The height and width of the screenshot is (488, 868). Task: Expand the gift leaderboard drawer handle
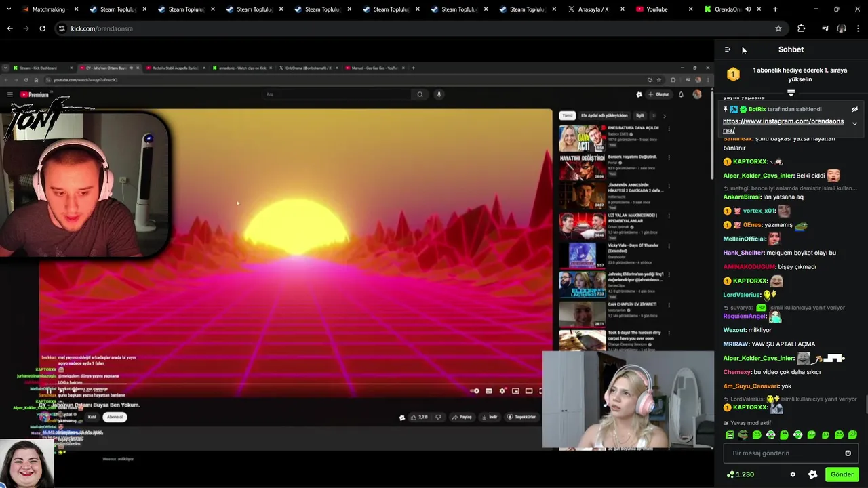click(791, 93)
